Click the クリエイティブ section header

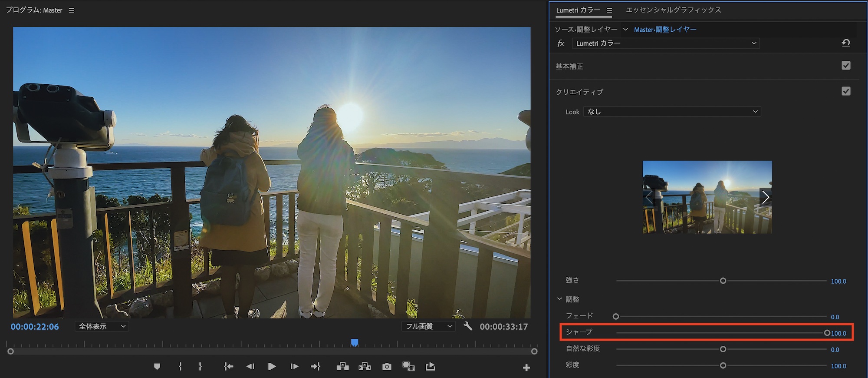[x=580, y=92]
